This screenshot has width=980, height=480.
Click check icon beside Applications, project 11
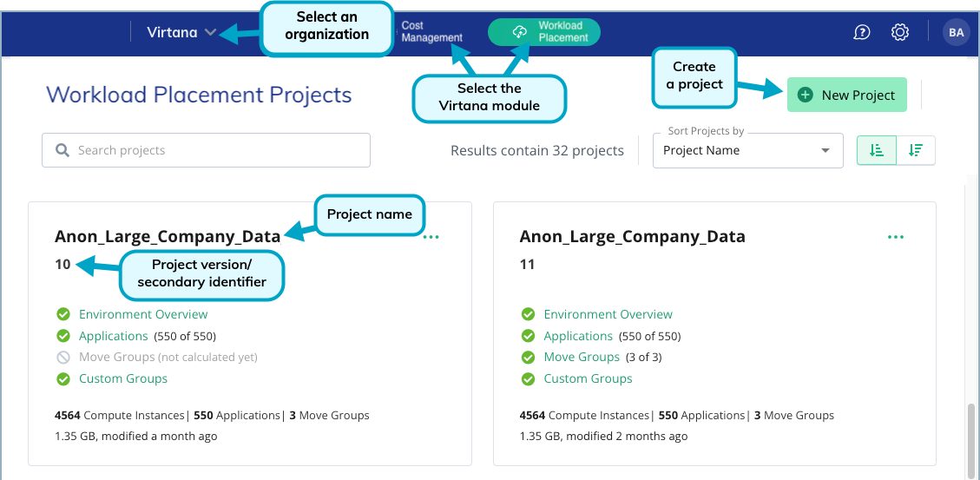coord(528,336)
